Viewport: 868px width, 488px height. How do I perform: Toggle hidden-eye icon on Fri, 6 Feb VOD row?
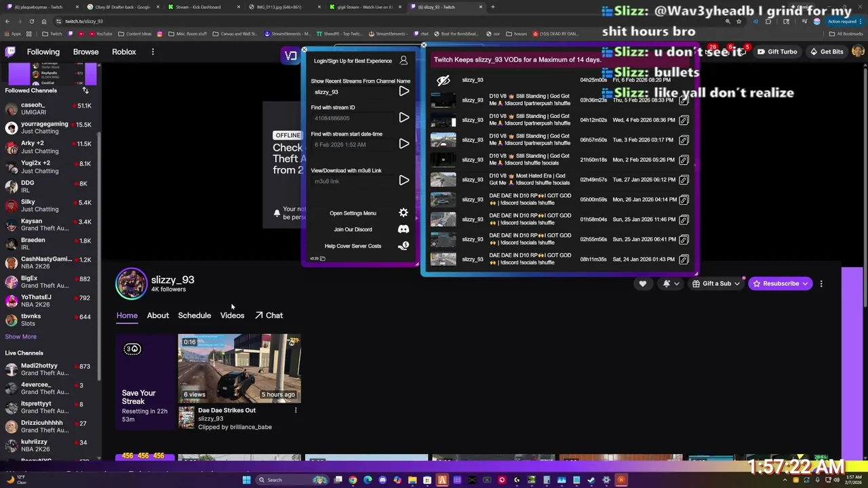[443, 80]
